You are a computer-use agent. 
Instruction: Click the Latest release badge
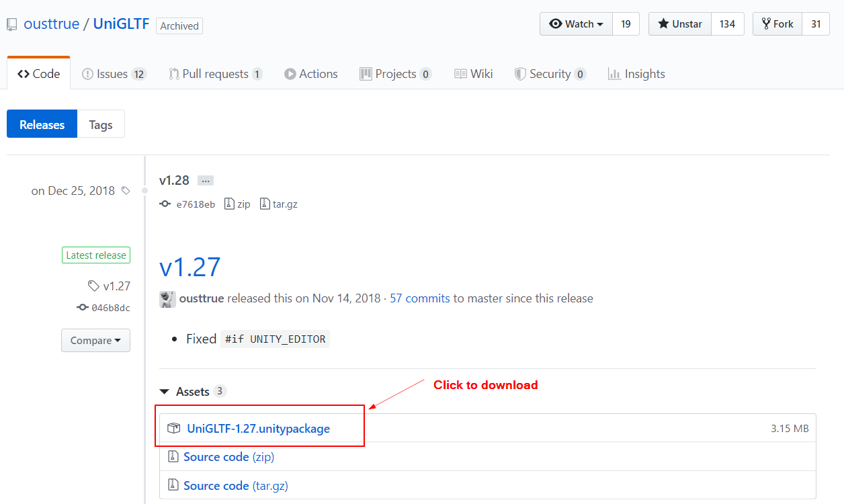95,255
